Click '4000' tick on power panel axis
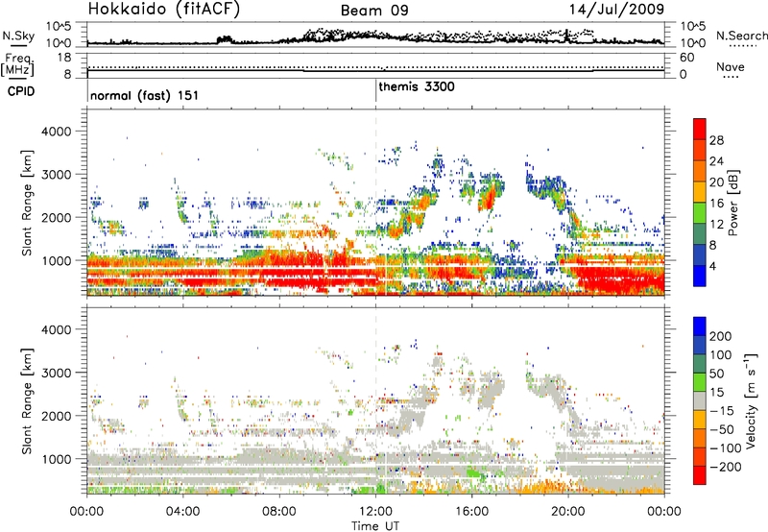 click(57, 131)
